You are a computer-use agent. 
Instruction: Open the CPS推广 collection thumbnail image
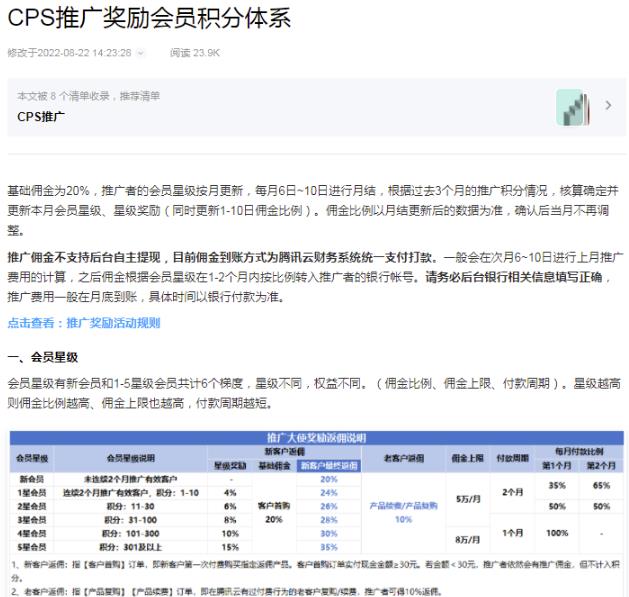pyautogui.click(x=573, y=106)
